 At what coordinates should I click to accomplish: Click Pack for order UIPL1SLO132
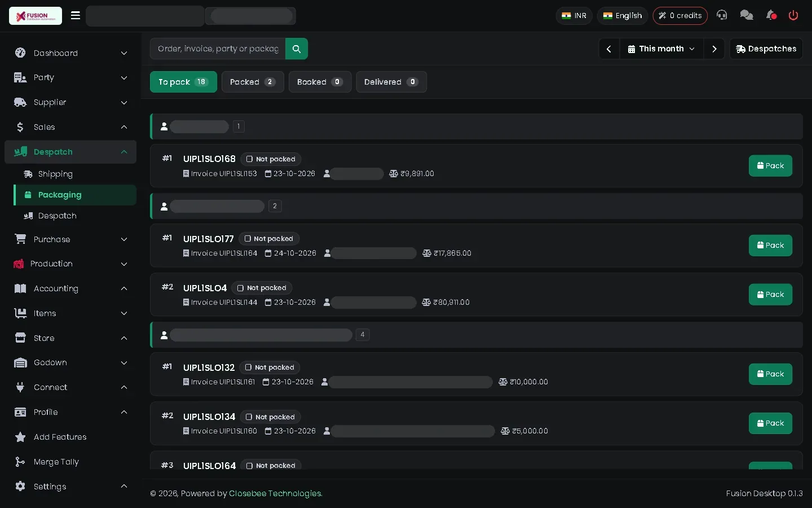pyautogui.click(x=770, y=374)
